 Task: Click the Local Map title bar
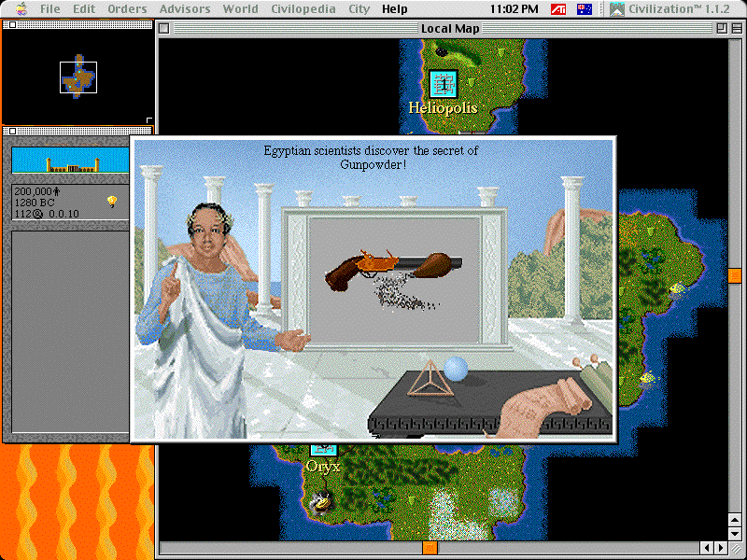450,29
